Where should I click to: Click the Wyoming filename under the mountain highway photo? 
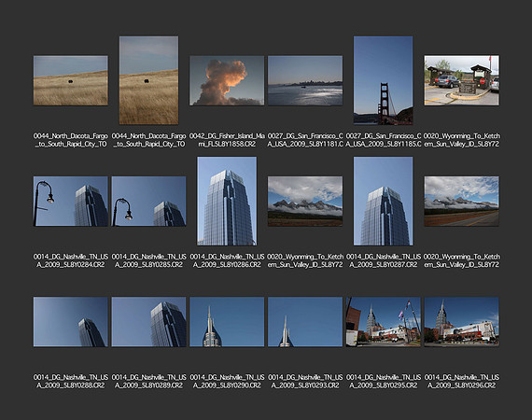(461, 260)
